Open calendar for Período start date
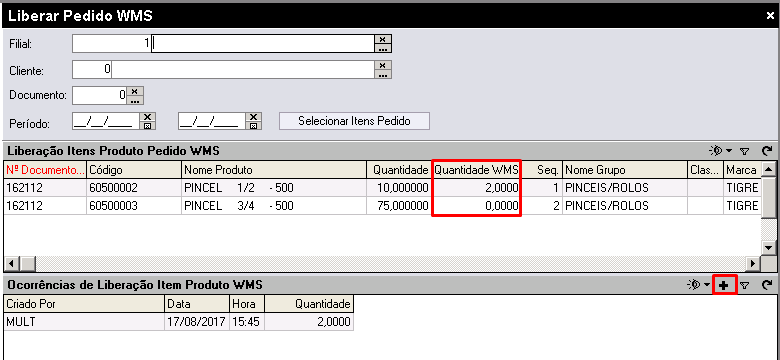The width and height of the screenshot is (780, 360). point(148,125)
